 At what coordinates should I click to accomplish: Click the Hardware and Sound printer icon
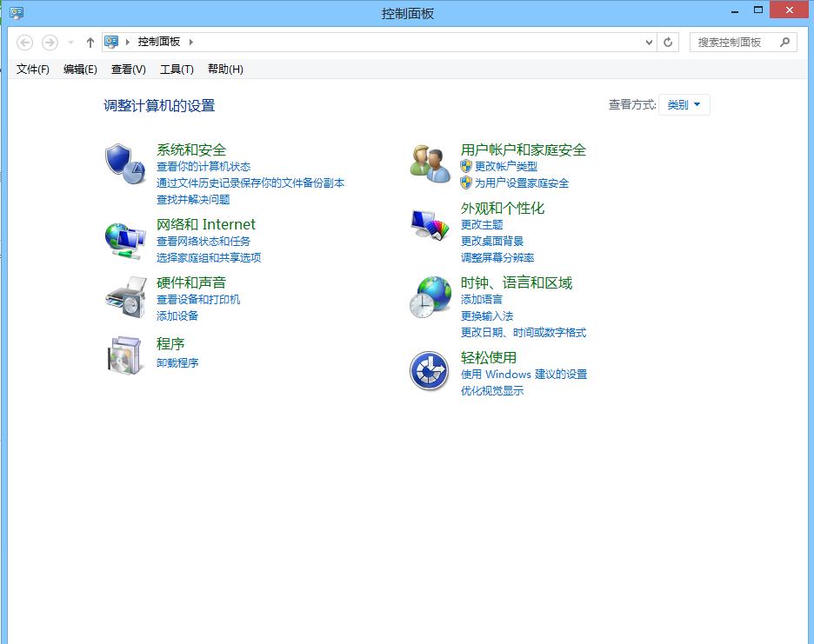[125, 297]
